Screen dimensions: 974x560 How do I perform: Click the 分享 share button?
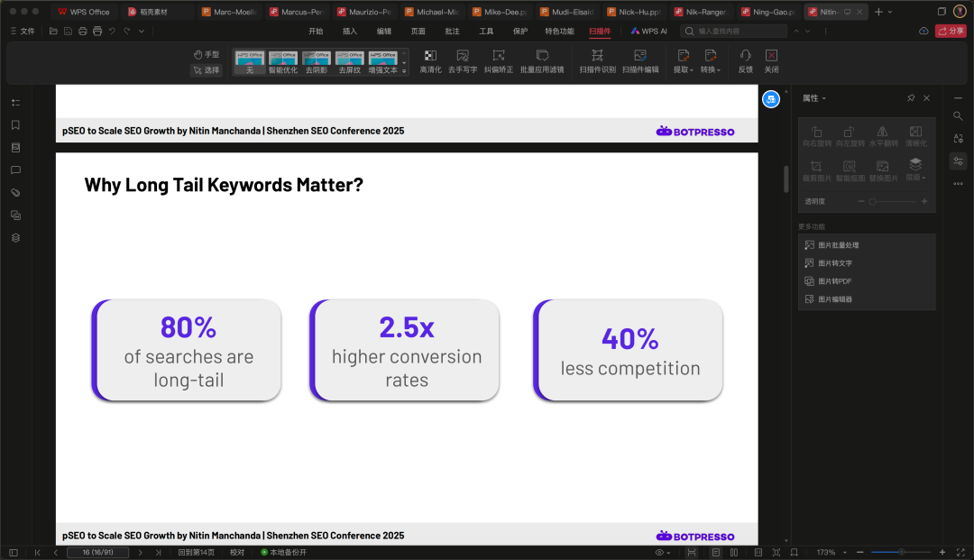(x=951, y=31)
